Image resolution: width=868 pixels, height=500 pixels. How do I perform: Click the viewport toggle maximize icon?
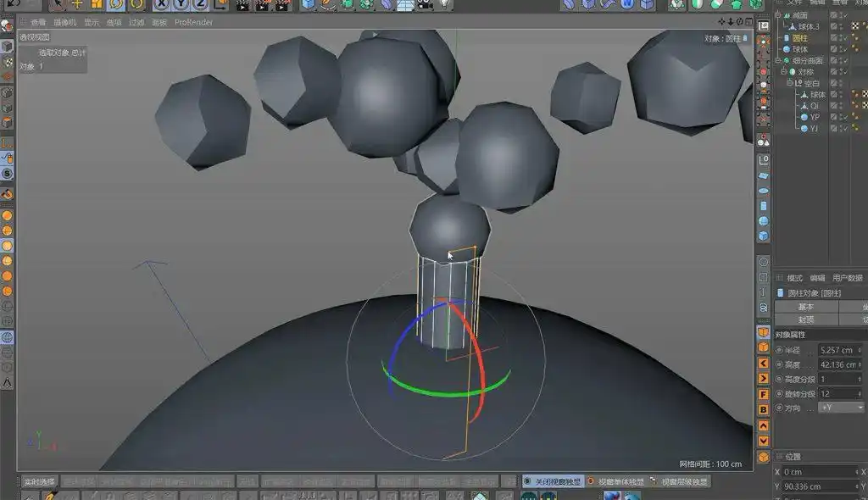(x=748, y=21)
